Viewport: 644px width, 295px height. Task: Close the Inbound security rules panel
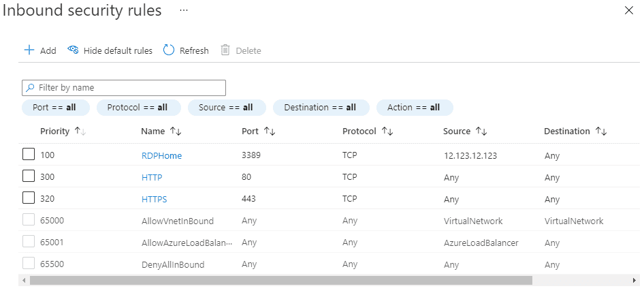point(628,11)
